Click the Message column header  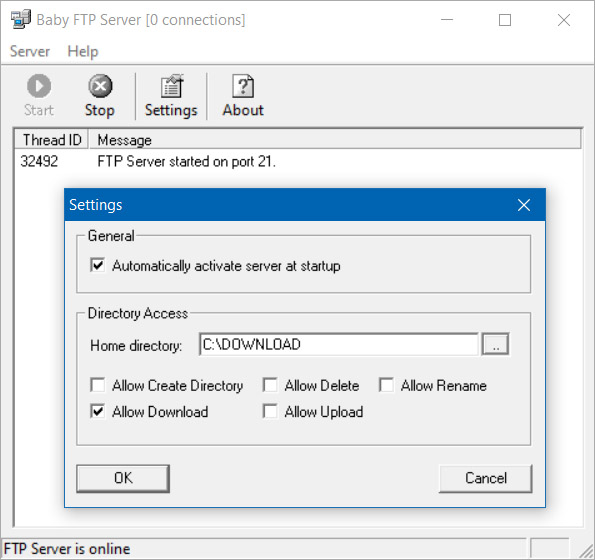pos(335,140)
